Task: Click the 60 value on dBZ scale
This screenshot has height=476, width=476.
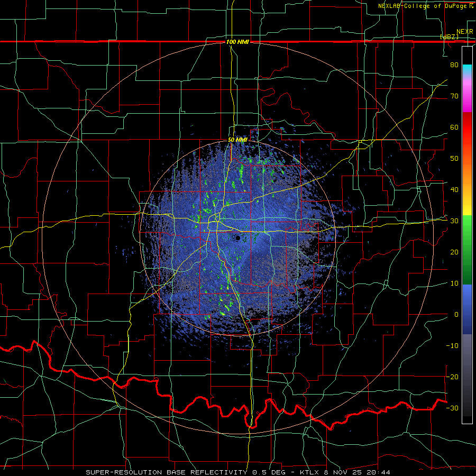Action: (454, 127)
